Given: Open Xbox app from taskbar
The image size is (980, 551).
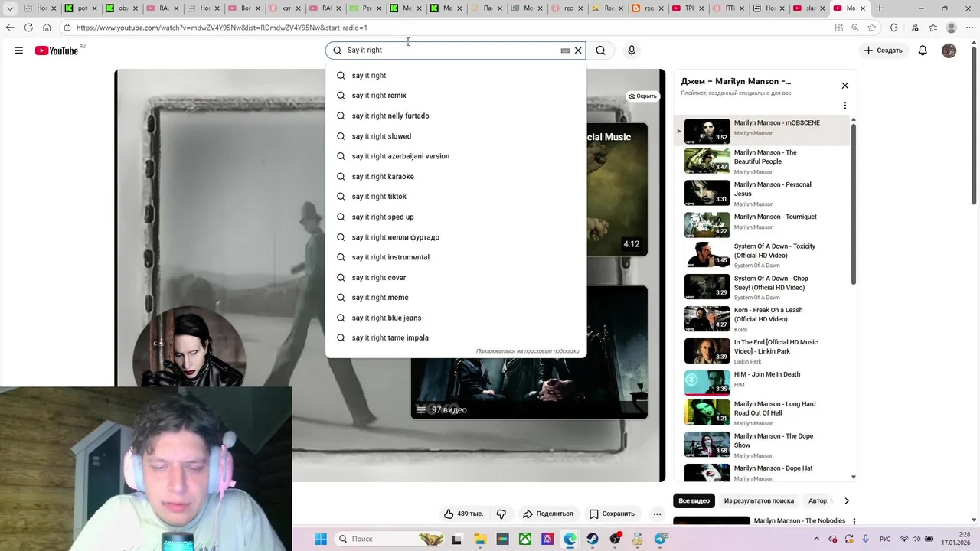Looking at the screenshot, I should [525, 539].
